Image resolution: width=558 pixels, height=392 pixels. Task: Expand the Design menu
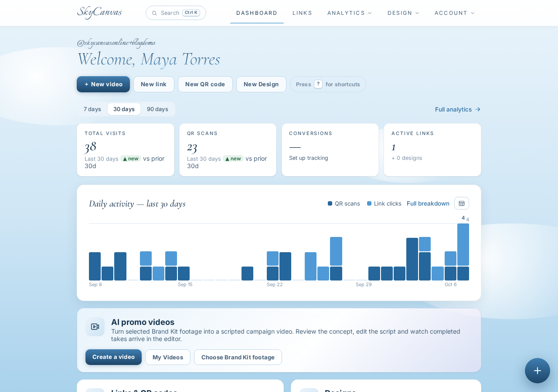pyautogui.click(x=403, y=13)
